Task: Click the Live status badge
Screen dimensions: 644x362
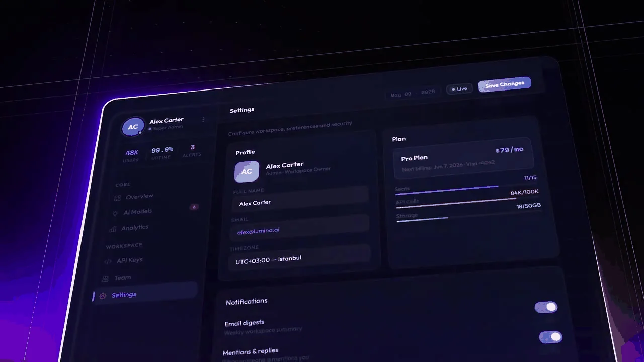Action: tap(459, 89)
